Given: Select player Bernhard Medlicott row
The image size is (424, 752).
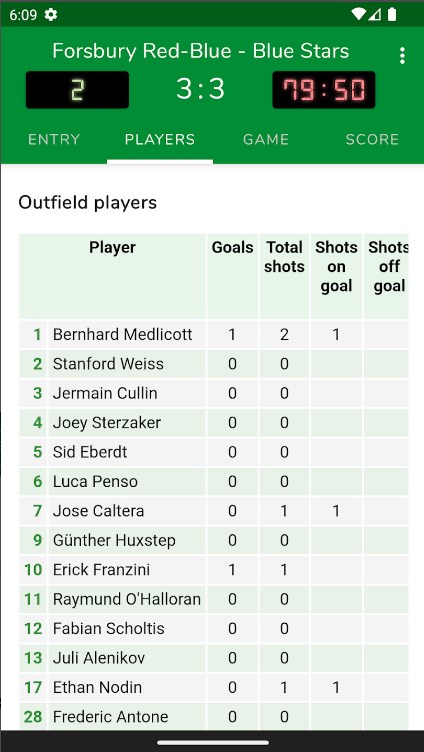Looking at the screenshot, I should coord(213,335).
